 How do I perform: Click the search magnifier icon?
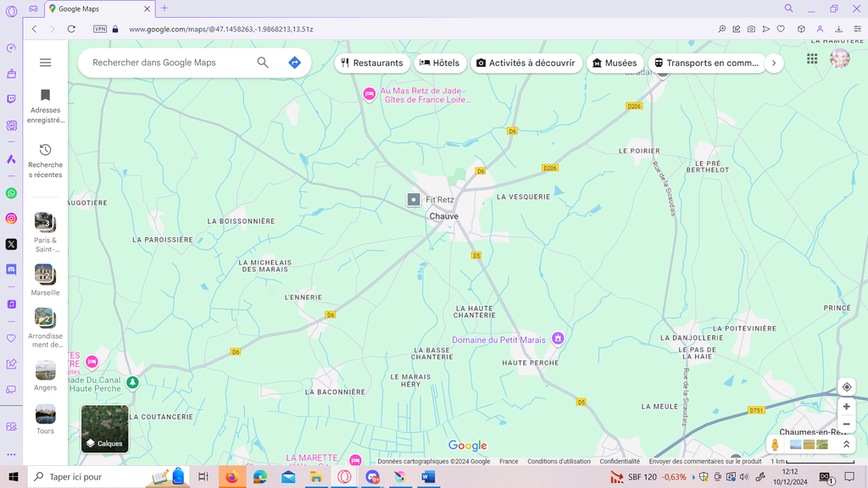click(263, 63)
